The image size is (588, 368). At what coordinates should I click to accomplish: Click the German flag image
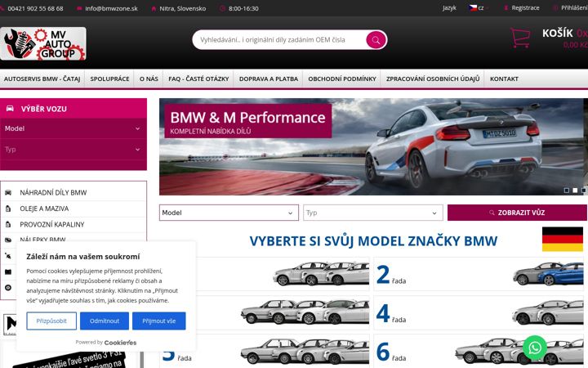(x=562, y=239)
